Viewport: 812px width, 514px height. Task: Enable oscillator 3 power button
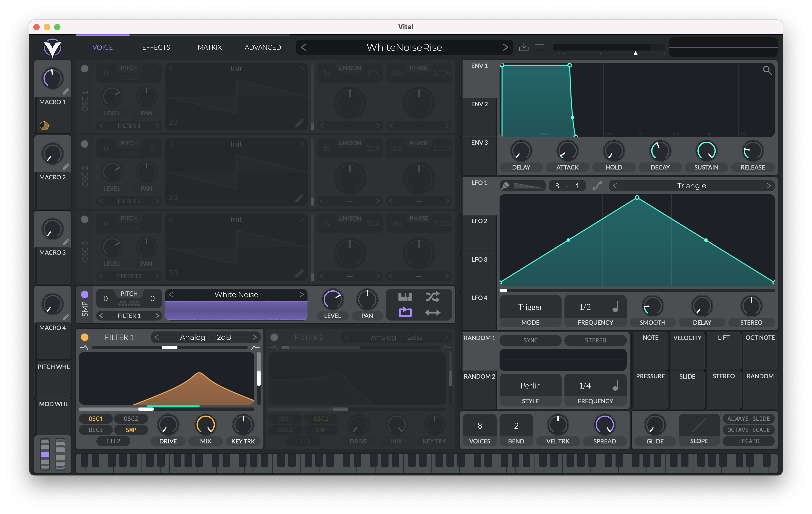[85, 219]
